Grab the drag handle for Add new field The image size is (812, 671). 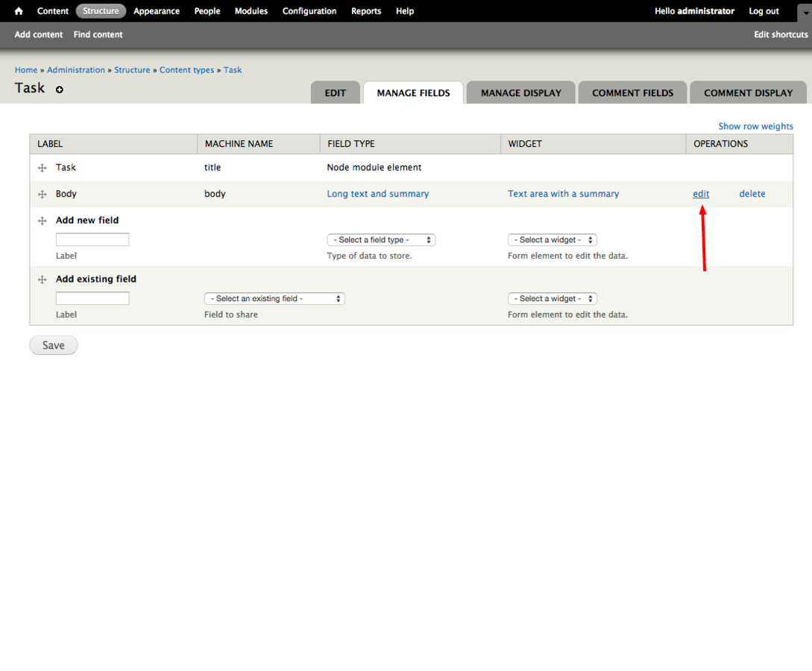pos(43,221)
